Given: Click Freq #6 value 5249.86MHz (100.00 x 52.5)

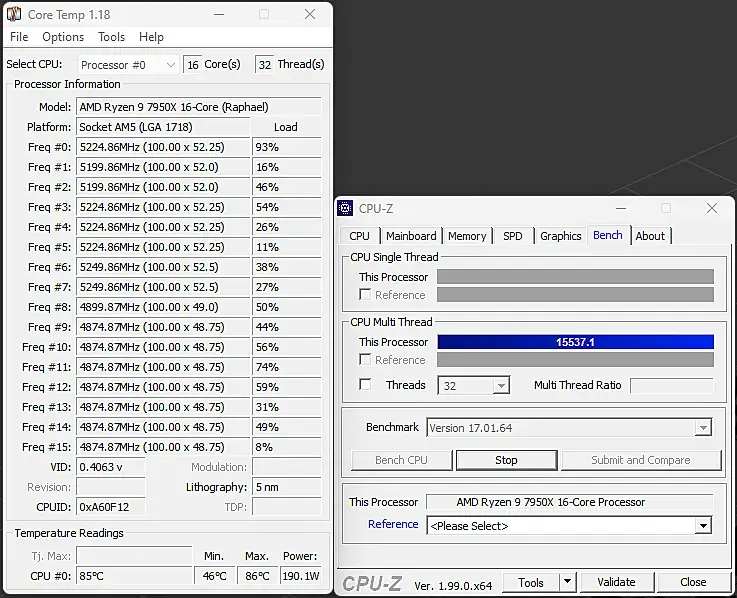Looking at the screenshot, I should pos(163,267).
